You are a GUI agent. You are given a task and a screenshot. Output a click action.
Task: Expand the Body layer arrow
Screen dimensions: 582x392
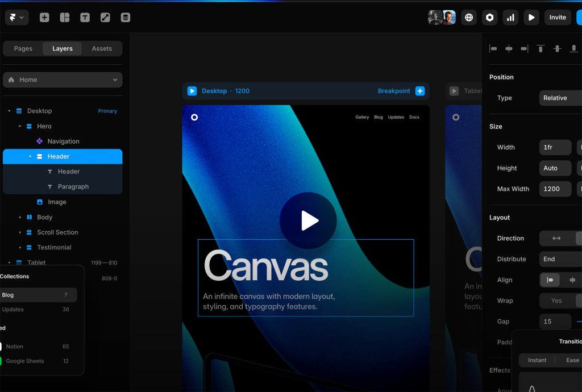(20, 218)
